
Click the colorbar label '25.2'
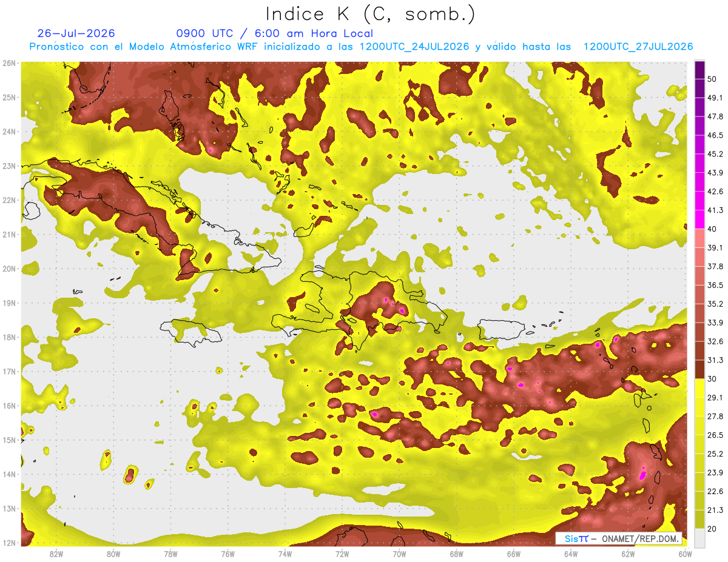[715, 453]
